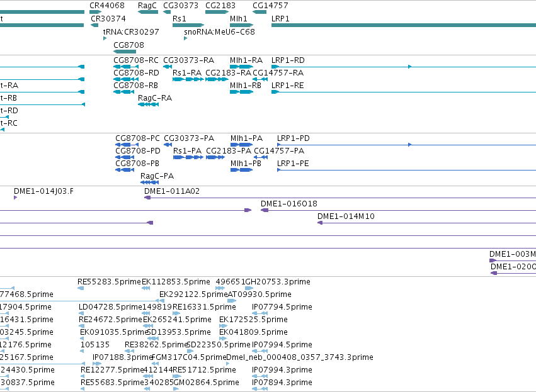The image size is (536, 392).
Task: Open EST EK292122.5prime
Action: pyautogui.click(x=193, y=294)
